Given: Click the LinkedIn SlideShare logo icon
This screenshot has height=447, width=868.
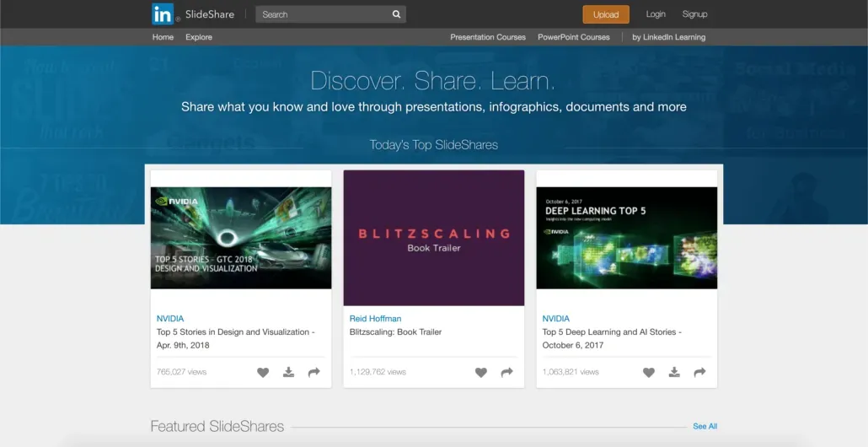Looking at the screenshot, I should click(x=163, y=13).
